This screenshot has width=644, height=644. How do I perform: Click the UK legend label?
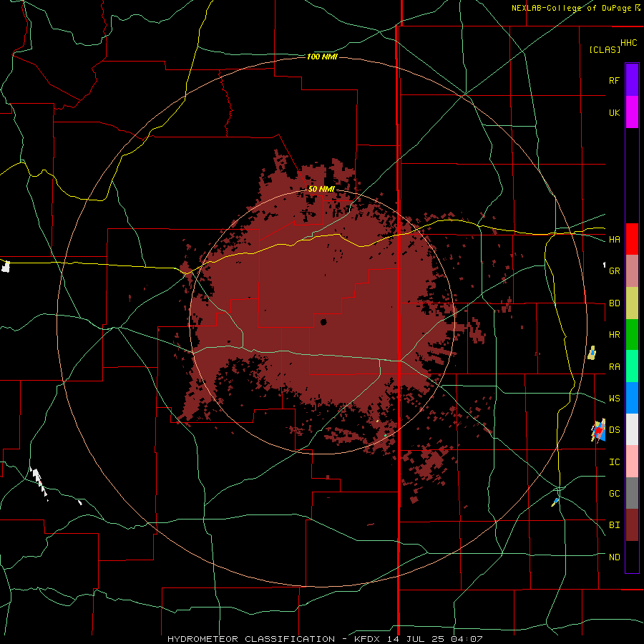[614, 112]
